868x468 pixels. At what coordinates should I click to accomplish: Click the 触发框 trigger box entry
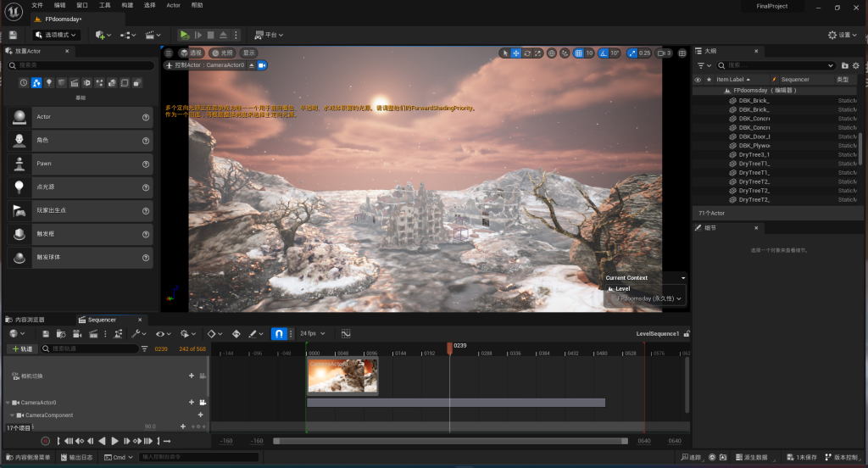[x=81, y=234]
